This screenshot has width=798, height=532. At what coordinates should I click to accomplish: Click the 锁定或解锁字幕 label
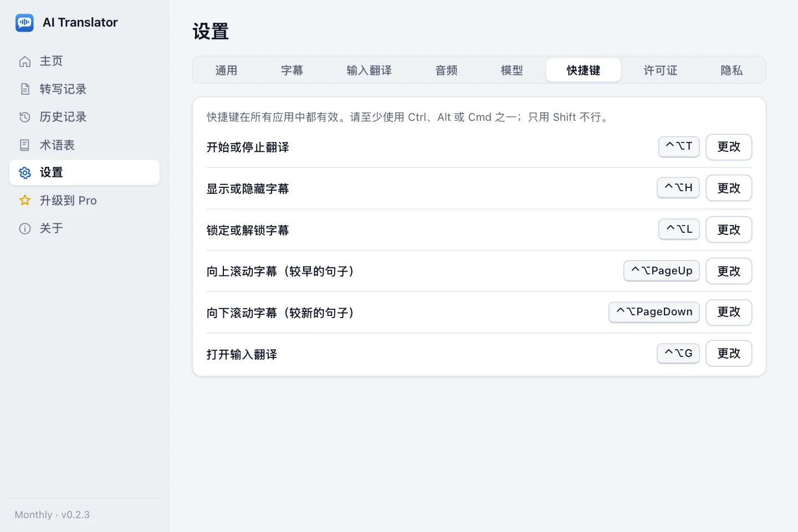(248, 231)
